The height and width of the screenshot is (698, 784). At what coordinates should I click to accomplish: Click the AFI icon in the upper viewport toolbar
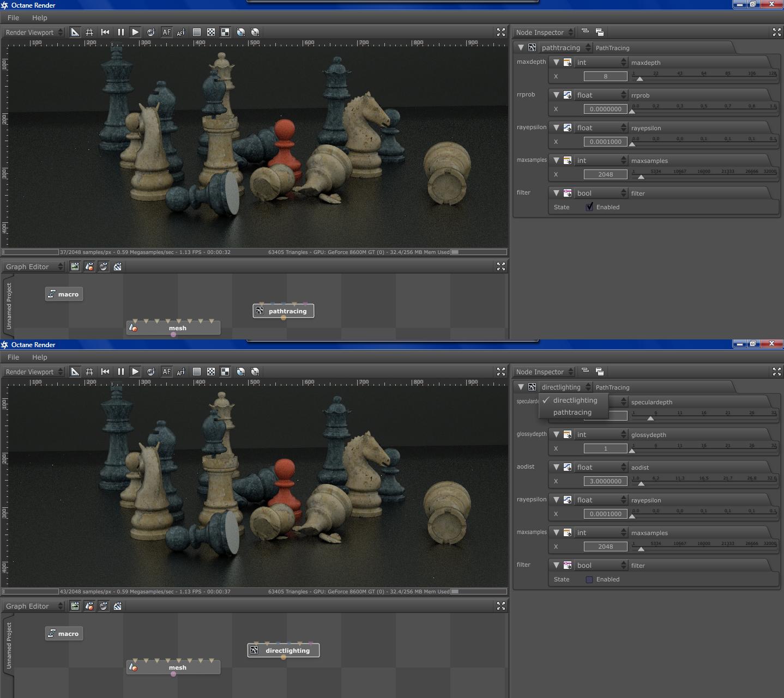181,32
